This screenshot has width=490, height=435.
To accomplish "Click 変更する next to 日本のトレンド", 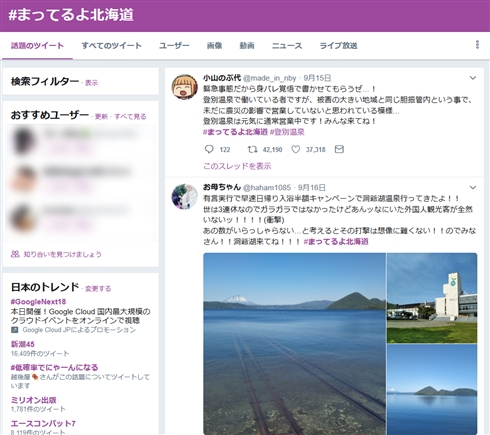I will [98, 289].
